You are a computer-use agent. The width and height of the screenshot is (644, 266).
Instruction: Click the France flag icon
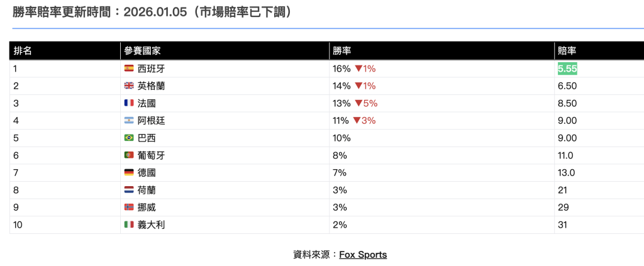point(129,103)
